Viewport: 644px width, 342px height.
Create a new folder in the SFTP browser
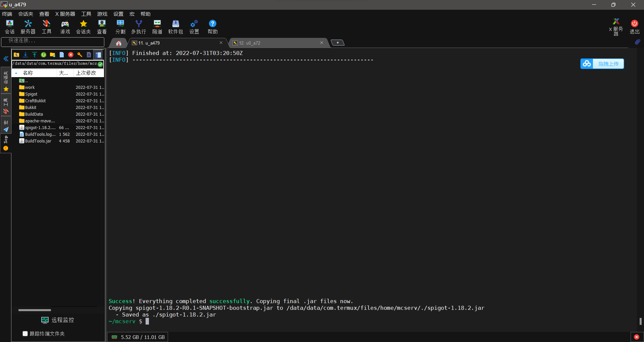pyautogui.click(x=52, y=54)
